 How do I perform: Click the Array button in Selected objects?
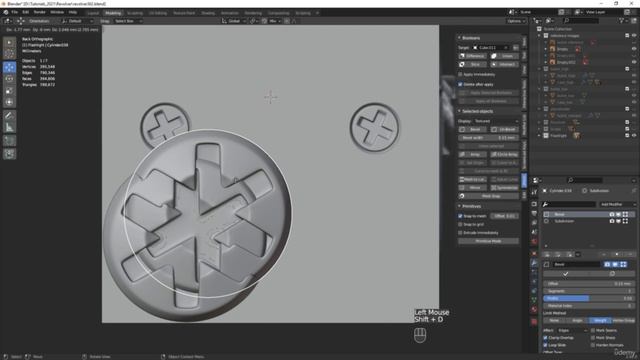click(x=473, y=154)
